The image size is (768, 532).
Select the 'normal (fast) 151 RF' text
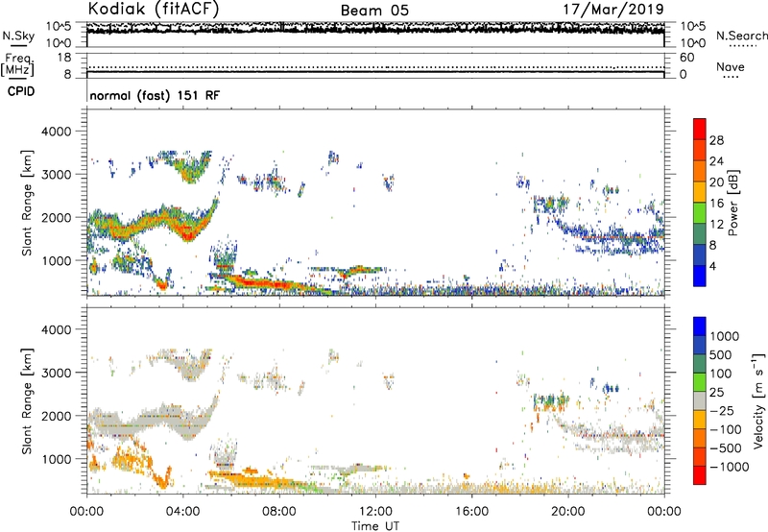(x=155, y=95)
